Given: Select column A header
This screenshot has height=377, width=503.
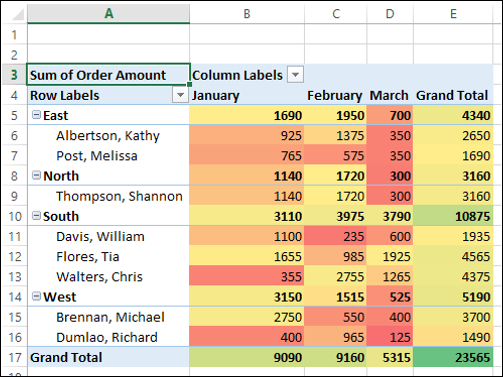Looking at the screenshot, I should click(109, 14).
